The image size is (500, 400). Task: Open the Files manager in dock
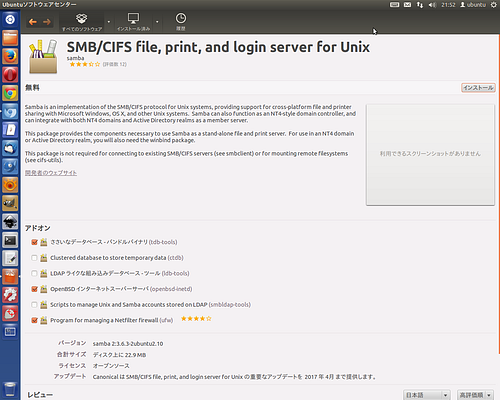coord(10,38)
